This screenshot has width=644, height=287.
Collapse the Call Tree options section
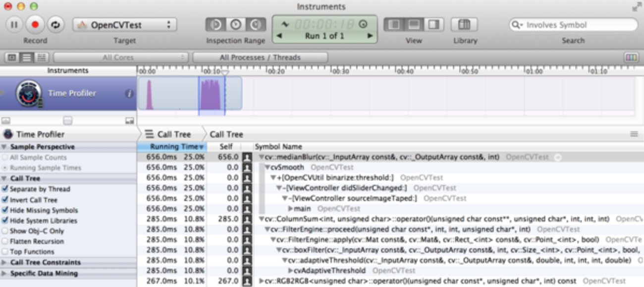[x=4, y=178]
